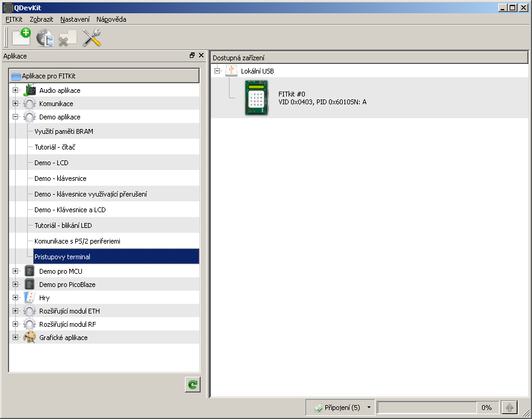Open the Zobrazit menu
The height and width of the screenshot is (419, 532).
pos(42,19)
